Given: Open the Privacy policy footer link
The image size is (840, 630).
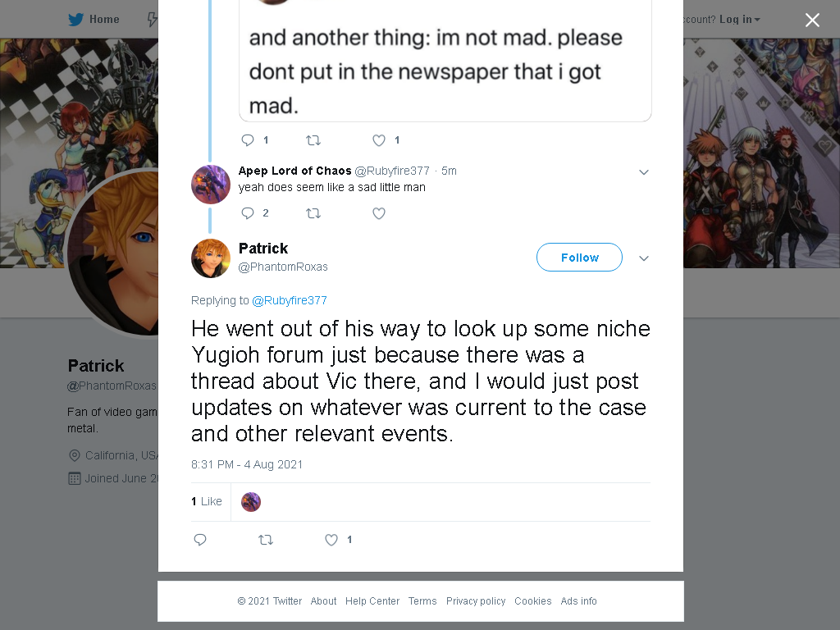Looking at the screenshot, I should coord(476,601).
